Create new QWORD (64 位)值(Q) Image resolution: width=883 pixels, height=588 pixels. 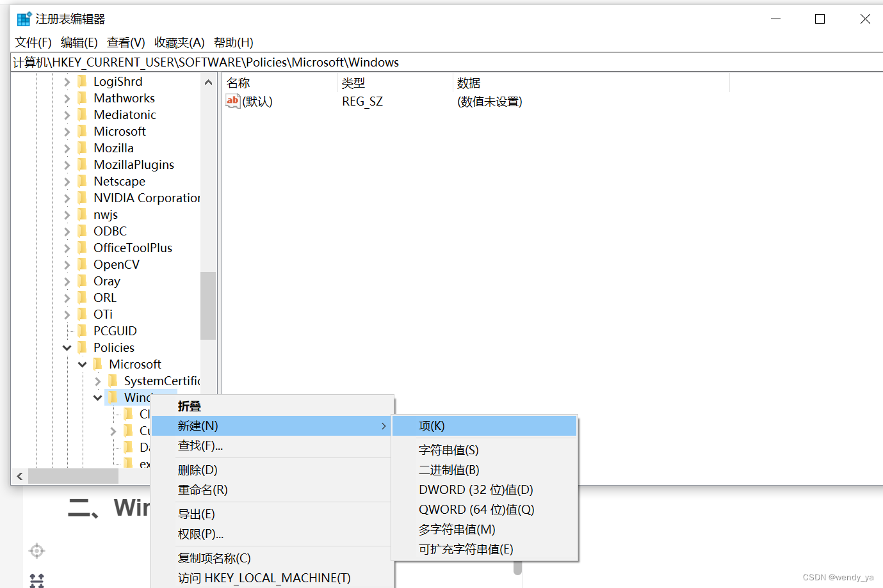(x=485, y=509)
